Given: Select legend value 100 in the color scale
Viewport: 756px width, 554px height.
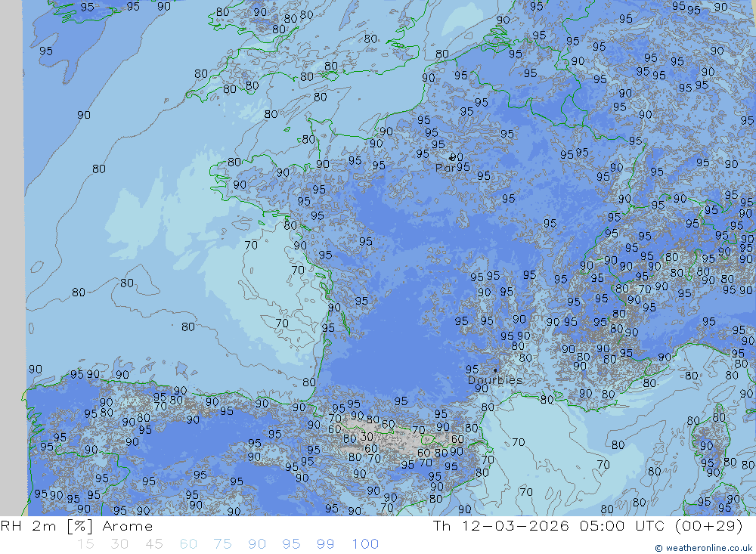Looking at the screenshot, I should click(365, 544).
